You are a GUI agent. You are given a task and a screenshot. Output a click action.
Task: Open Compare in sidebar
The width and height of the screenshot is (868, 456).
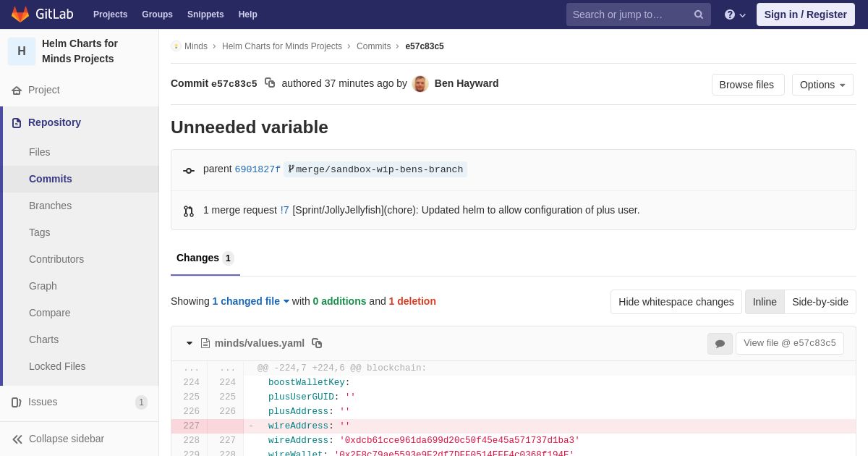pyautogui.click(x=81, y=313)
